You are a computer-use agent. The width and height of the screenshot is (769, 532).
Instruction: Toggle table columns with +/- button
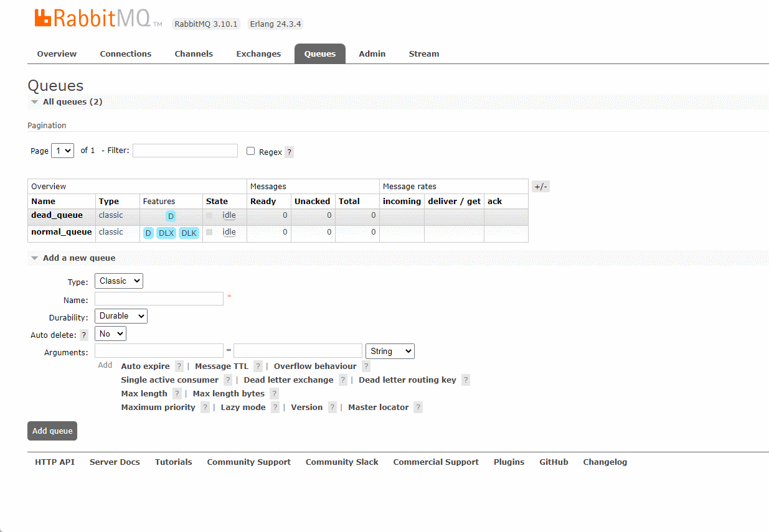click(x=540, y=187)
